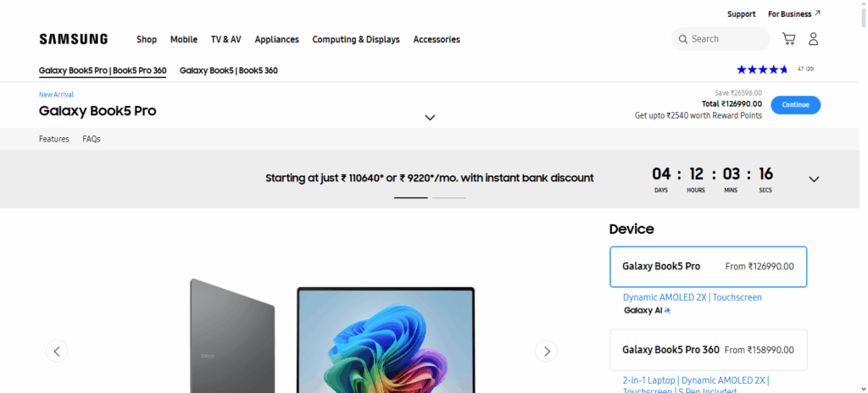Expand the bank discount banner chevron
The height and width of the screenshot is (393, 868).
click(814, 179)
